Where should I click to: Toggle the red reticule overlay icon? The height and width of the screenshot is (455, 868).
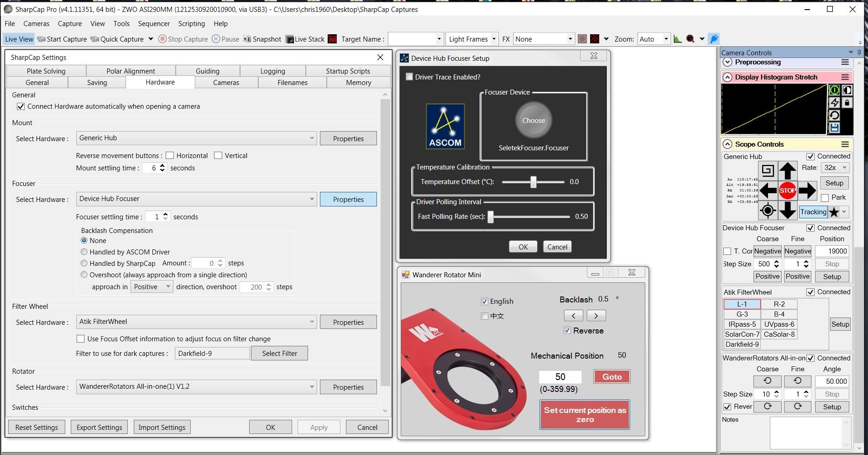pyautogui.click(x=595, y=39)
